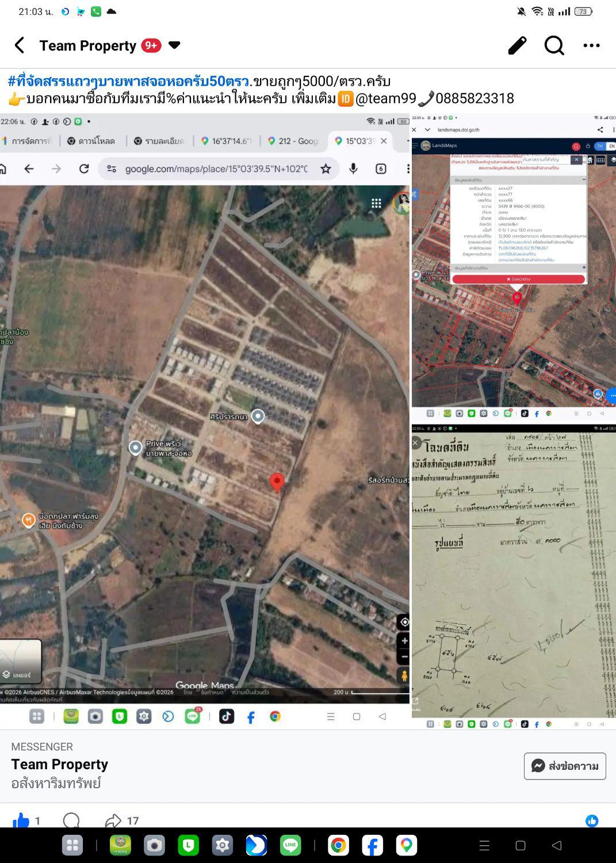Open search with the magnifier icon
The width and height of the screenshot is (616, 863).
(554, 45)
